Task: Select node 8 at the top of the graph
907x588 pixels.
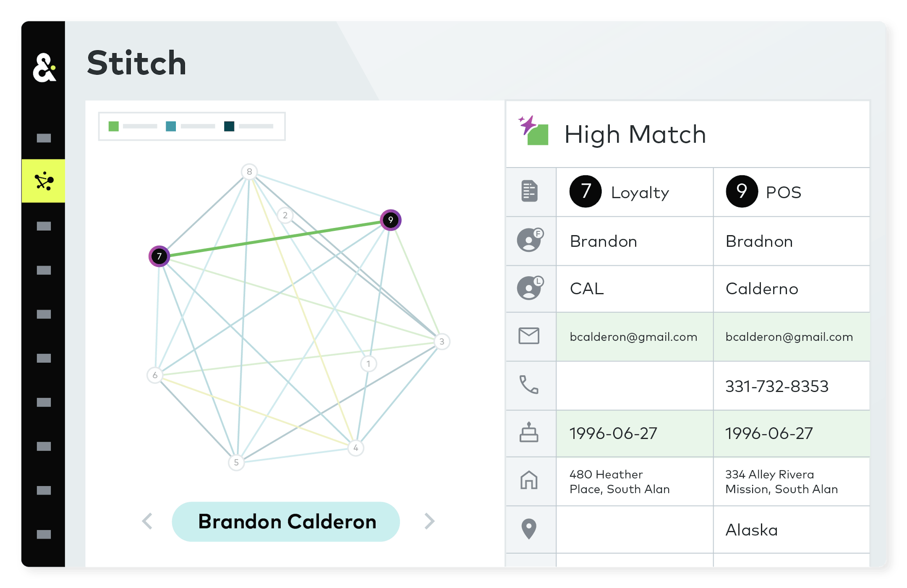Action: tap(249, 171)
